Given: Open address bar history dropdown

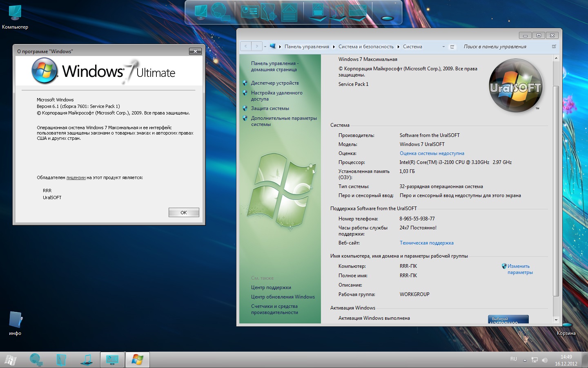Looking at the screenshot, I should coord(443,47).
